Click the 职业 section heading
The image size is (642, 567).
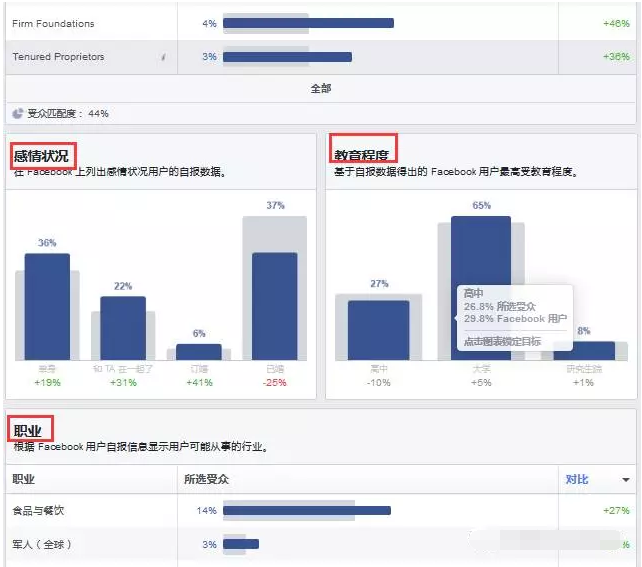click(x=27, y=431)
